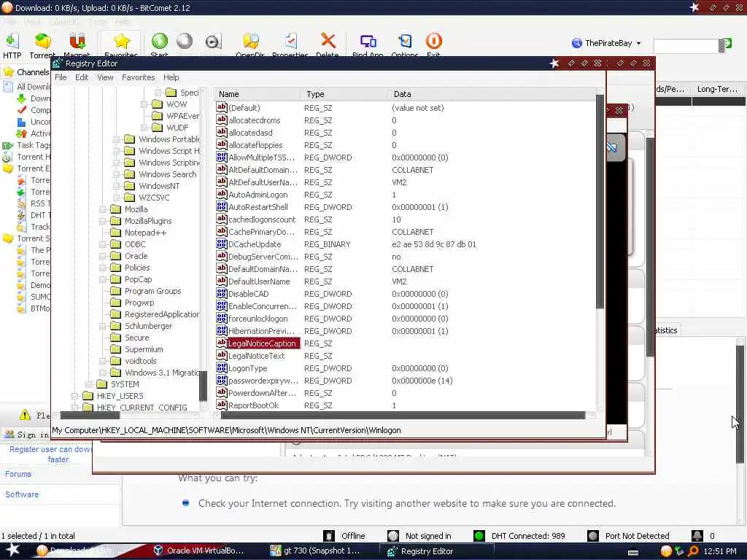Viewport: 747px width, 560px height.
Task: Select the DisableCAD DWORD value
Action: [248, 294]
